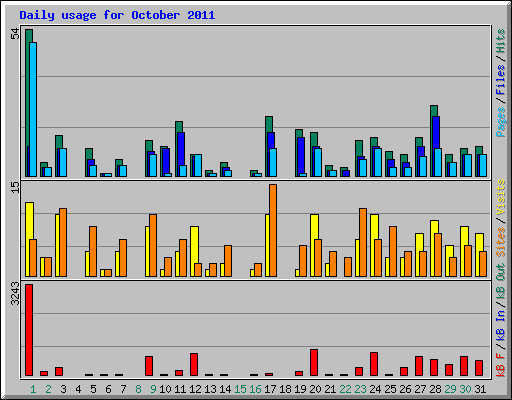Click the yellow Visits bar for day 1
This screenshot has width=512, height=400.
point(29,221)
